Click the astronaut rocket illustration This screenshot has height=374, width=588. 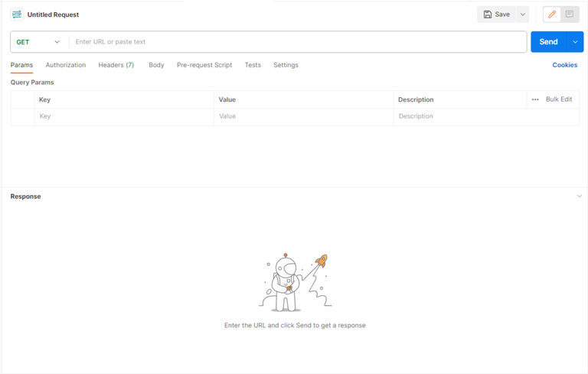click(295, 281)
